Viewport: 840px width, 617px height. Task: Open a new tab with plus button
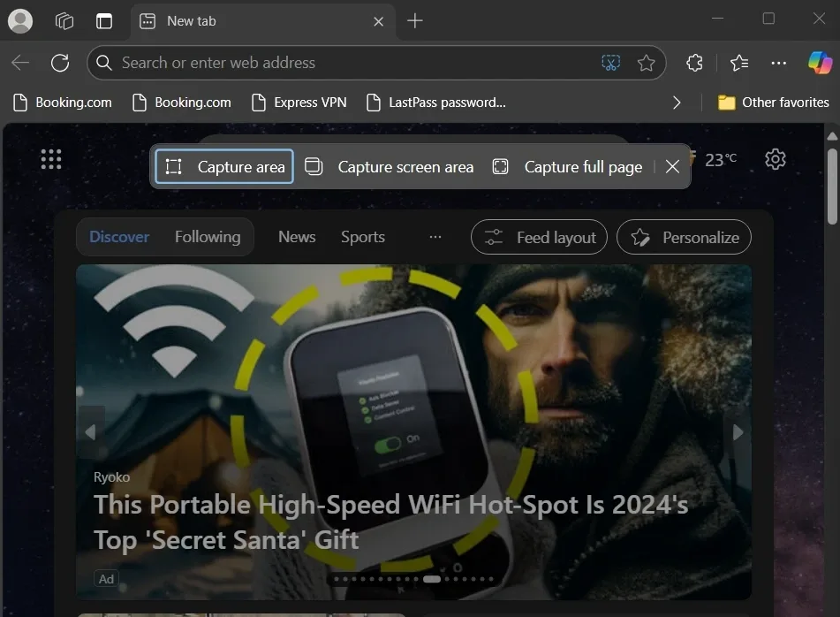[414, 21]
